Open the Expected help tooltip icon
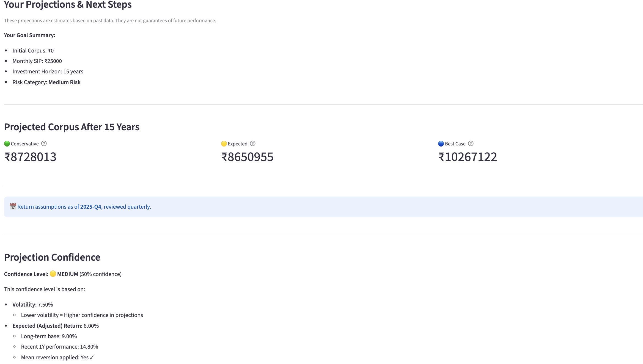643x364 pixels. [x=253, y=144]
